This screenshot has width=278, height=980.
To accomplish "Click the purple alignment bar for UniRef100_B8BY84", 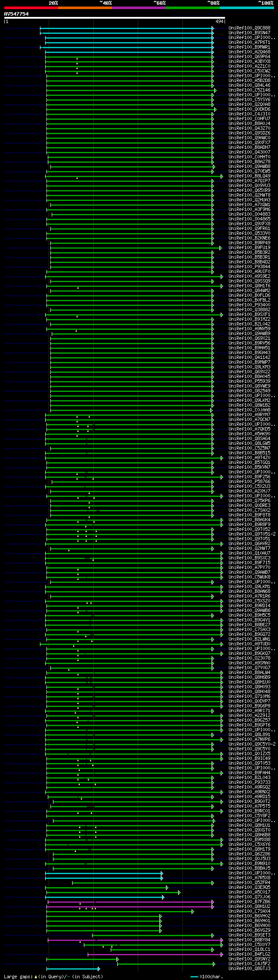I will [x=135, y=940].
